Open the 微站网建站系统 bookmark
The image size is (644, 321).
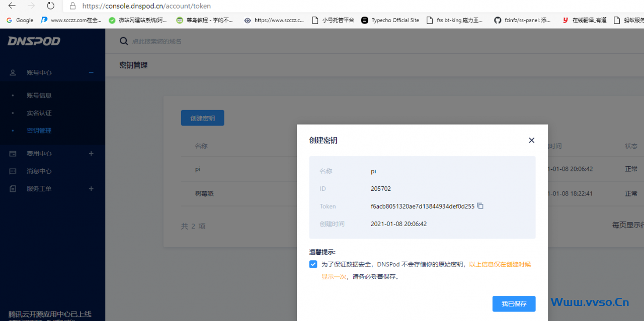tap(138, 20)
